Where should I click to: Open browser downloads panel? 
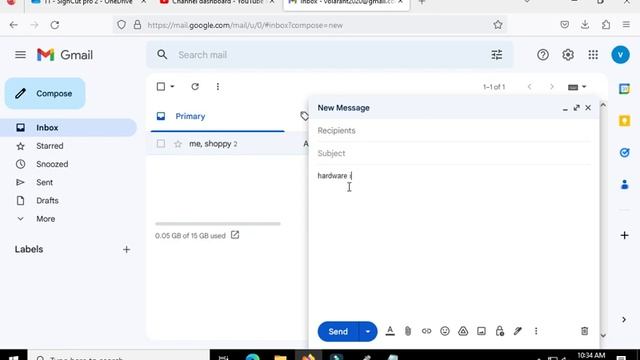pyautogui.click(x=585, y=25)
